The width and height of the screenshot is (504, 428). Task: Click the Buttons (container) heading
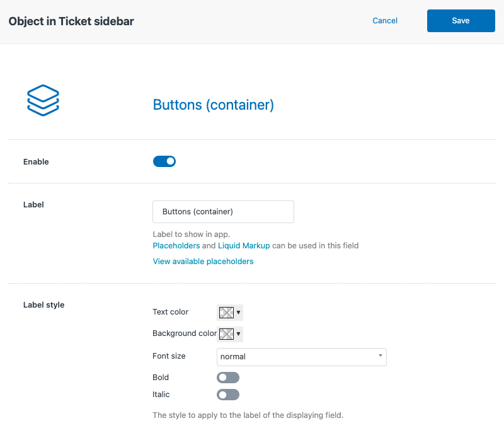(x=214, y=105)
